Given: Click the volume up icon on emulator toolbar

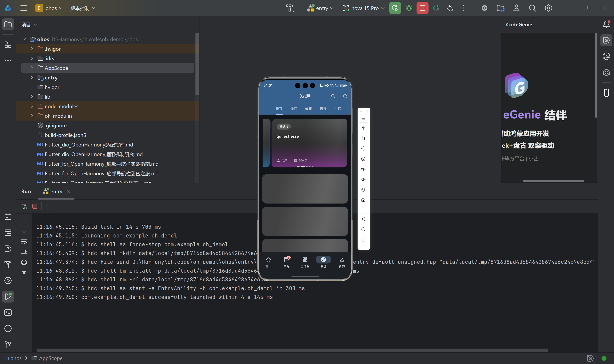Looking at the screenshot, I should pyautogui.click(x=363, y=169).
